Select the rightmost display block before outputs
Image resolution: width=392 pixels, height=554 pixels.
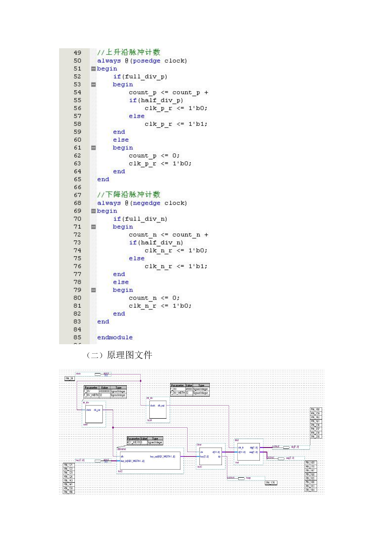(249, 452)
